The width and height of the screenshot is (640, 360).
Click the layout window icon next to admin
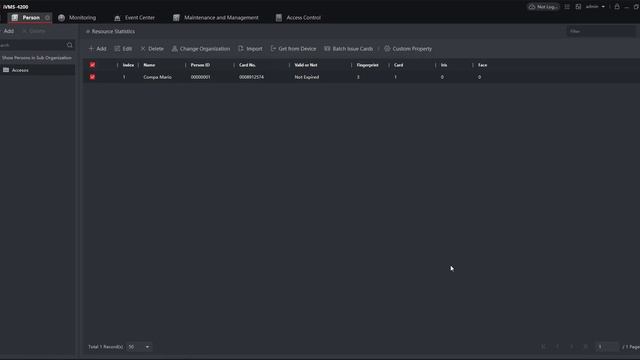(578, 7)
